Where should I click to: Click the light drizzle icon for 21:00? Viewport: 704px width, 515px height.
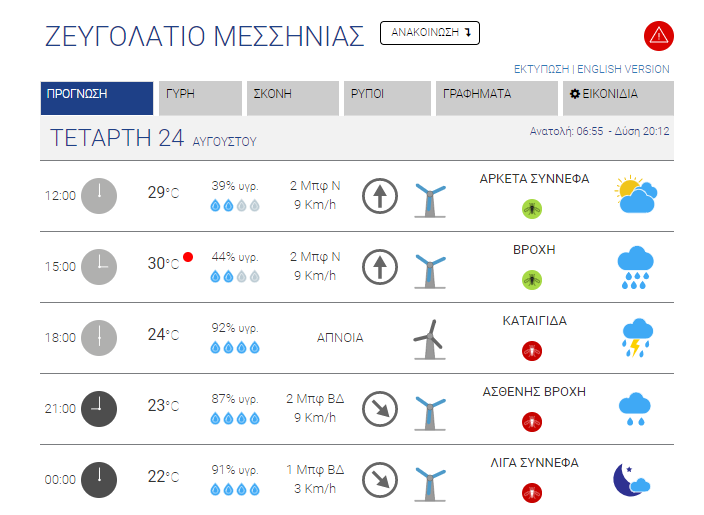coord(634,409)
